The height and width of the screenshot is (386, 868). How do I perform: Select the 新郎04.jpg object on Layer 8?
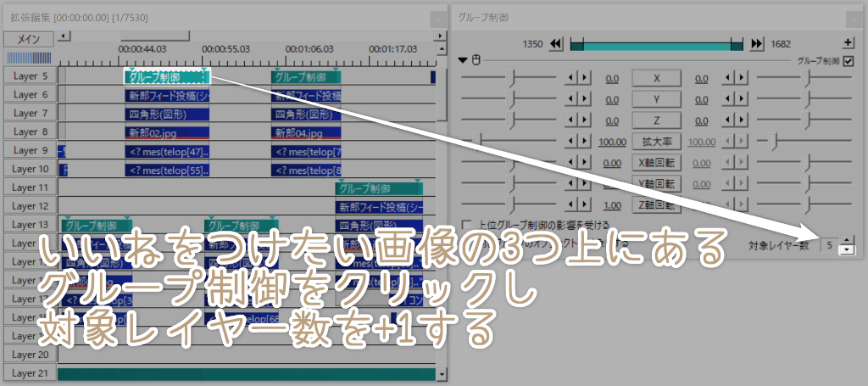(306, 133)
